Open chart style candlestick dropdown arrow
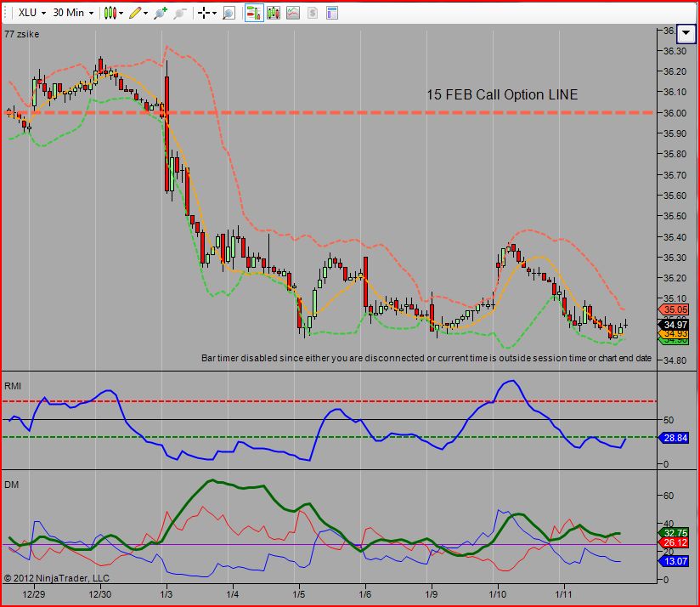 121,14
